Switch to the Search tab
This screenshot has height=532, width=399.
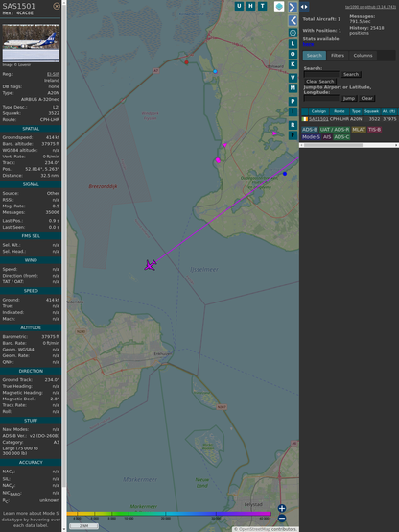pyautogui.click(x=315, y=56)
